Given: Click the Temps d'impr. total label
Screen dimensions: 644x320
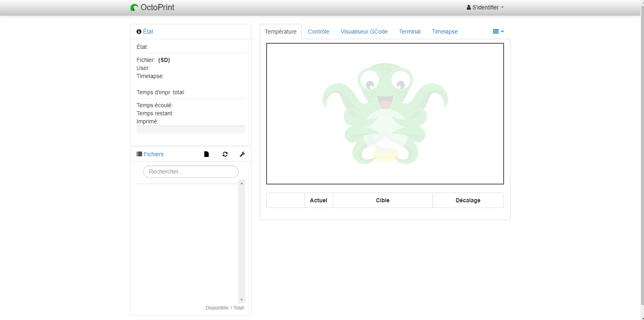Looking at the screenshot, I should click(x=161, y=92).
